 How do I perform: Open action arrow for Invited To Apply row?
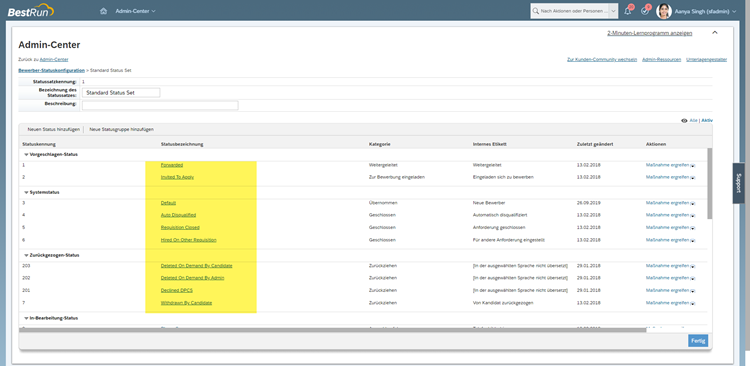(x=693, y=177)
